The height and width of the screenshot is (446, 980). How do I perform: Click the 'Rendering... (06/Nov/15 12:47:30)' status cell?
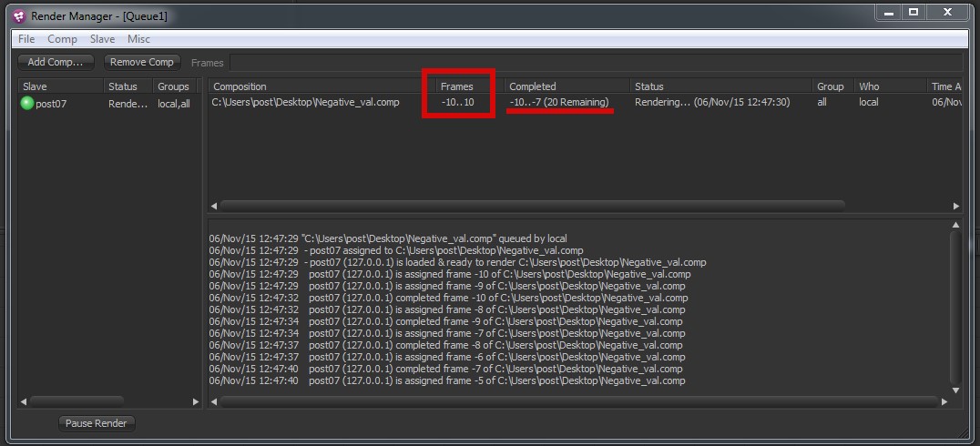click(x=712, y=102)
